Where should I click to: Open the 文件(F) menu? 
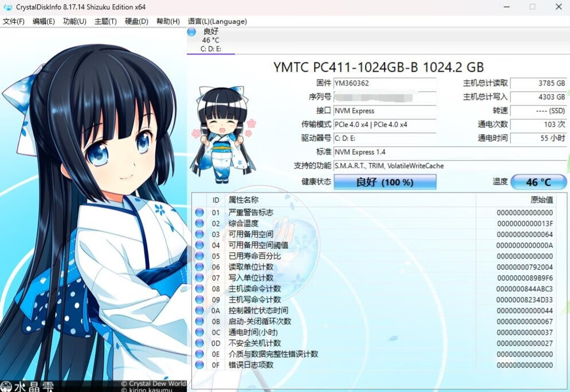pyautogui.click(x=14, y=21)
